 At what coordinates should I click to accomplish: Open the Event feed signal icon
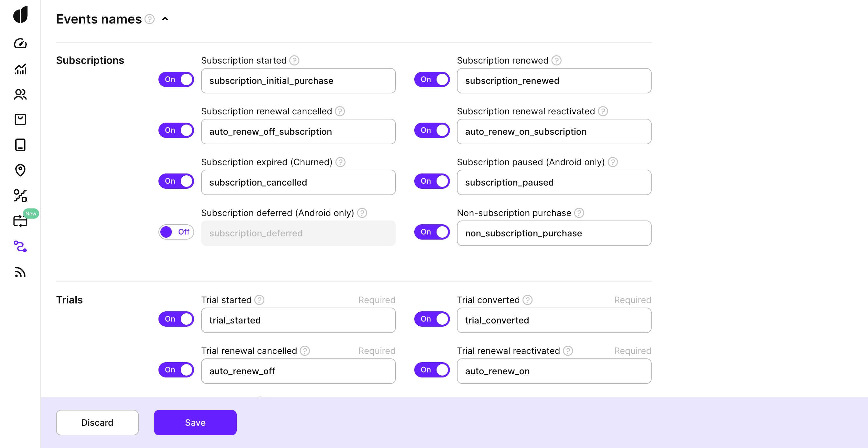[x=20, y=272]
